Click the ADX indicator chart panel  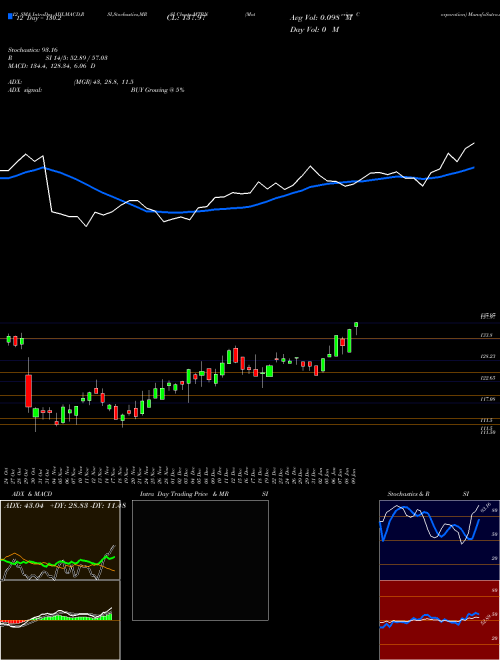point(60,540)
